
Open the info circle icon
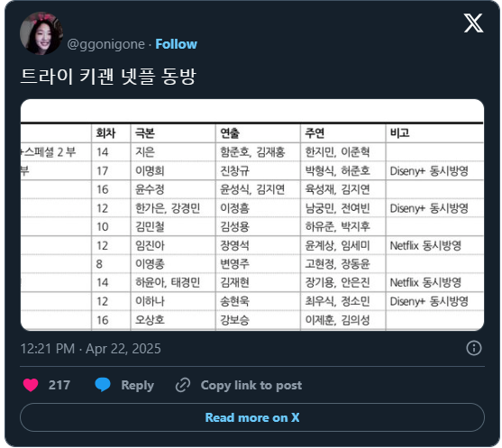[x=474, y=348]
